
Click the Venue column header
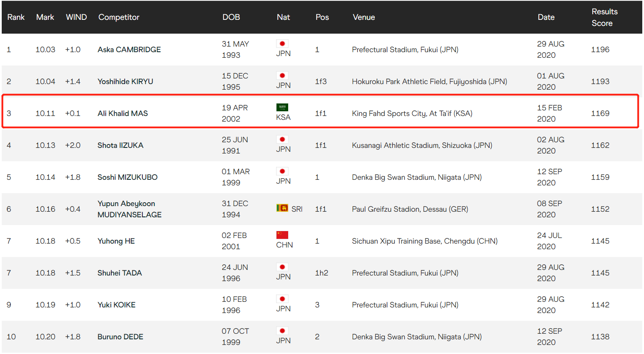(x=364, y=17)
